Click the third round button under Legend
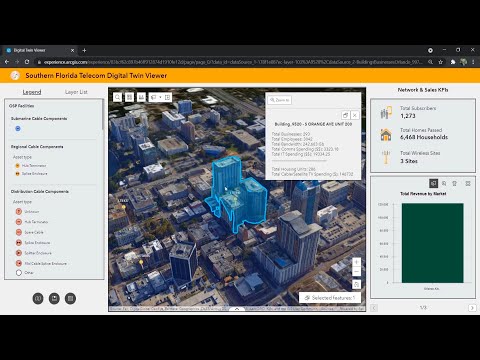 [x=70, y=298]
